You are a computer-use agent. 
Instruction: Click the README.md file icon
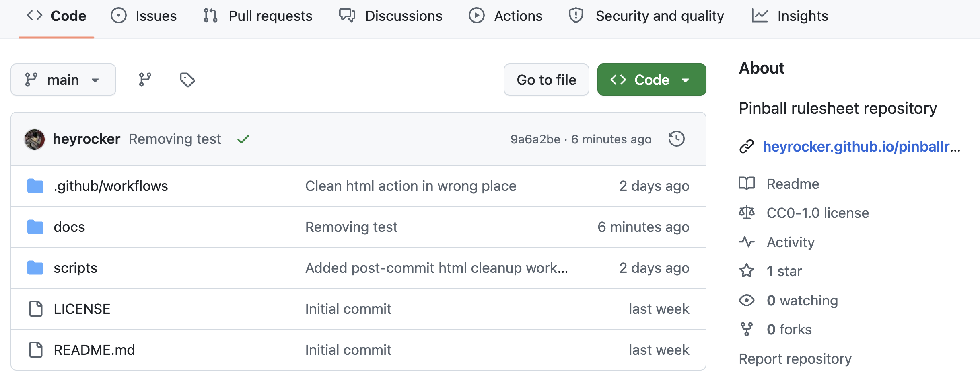36,350
